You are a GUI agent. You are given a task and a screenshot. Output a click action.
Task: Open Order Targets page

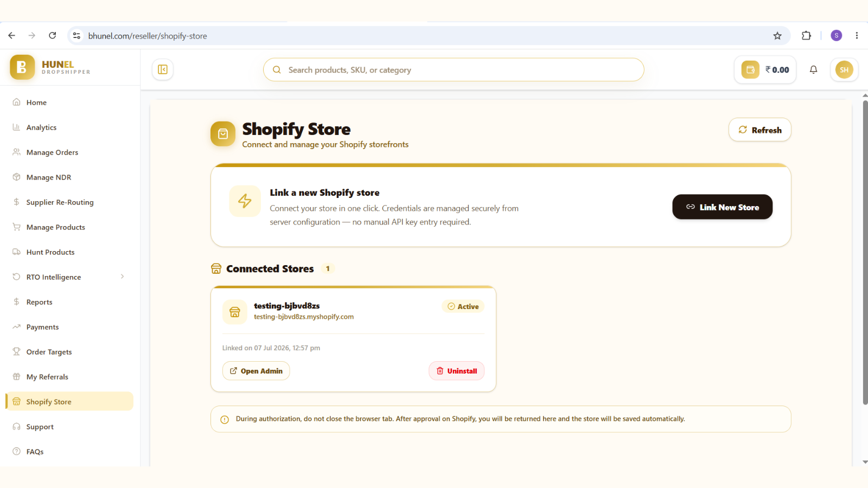click(69, 352)
